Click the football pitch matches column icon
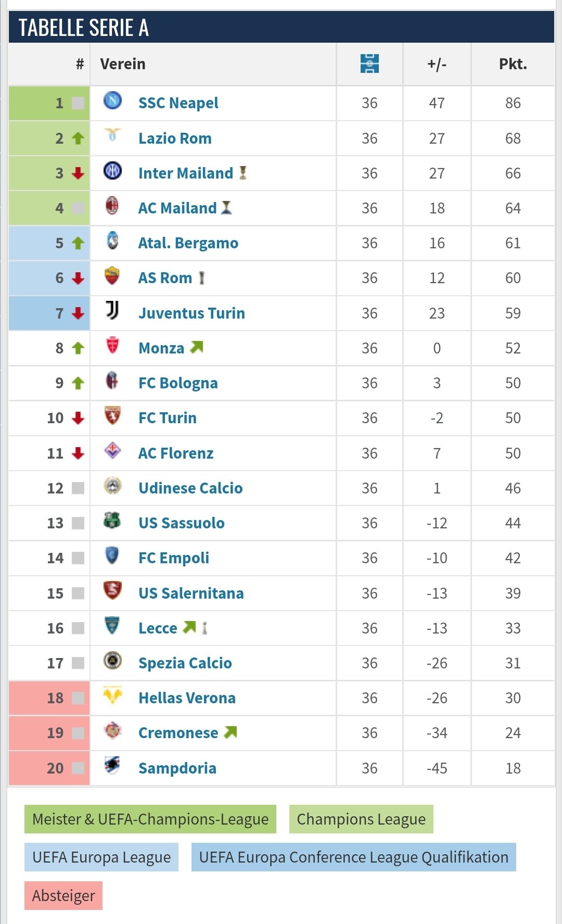Viewport: 562px width, 924px height. click(369, 64)
